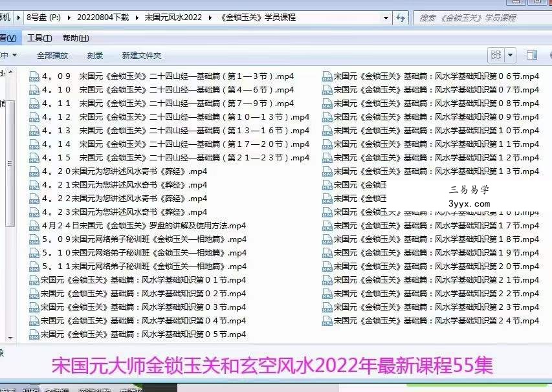Create a new folder with 新建文件夹
Screen dimensions: 552x392
click(x=142, y=55)
